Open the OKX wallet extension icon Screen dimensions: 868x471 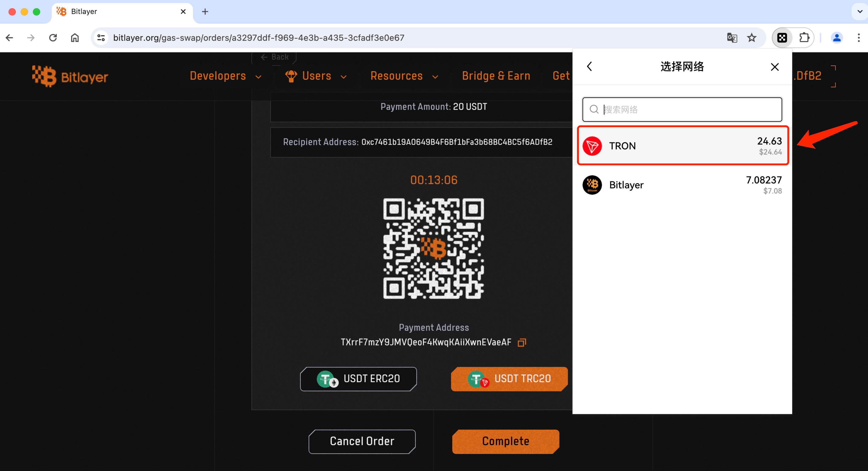coord(782,38)
